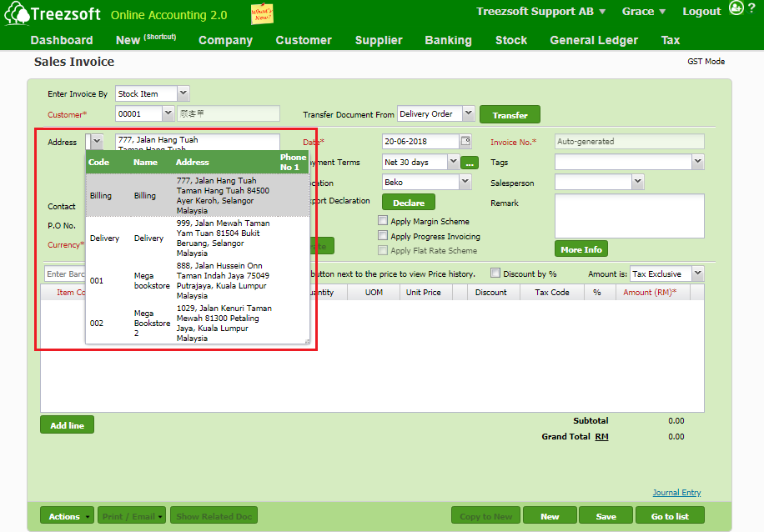Image resolution: width=764 pixels, height=532 pixels.
Task: Open the Company menu
Action: [225, 40]
